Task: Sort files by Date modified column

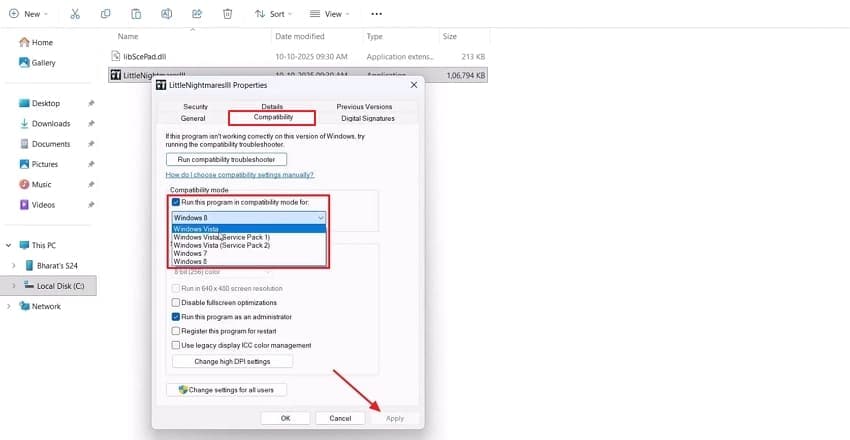Action: 300,36
